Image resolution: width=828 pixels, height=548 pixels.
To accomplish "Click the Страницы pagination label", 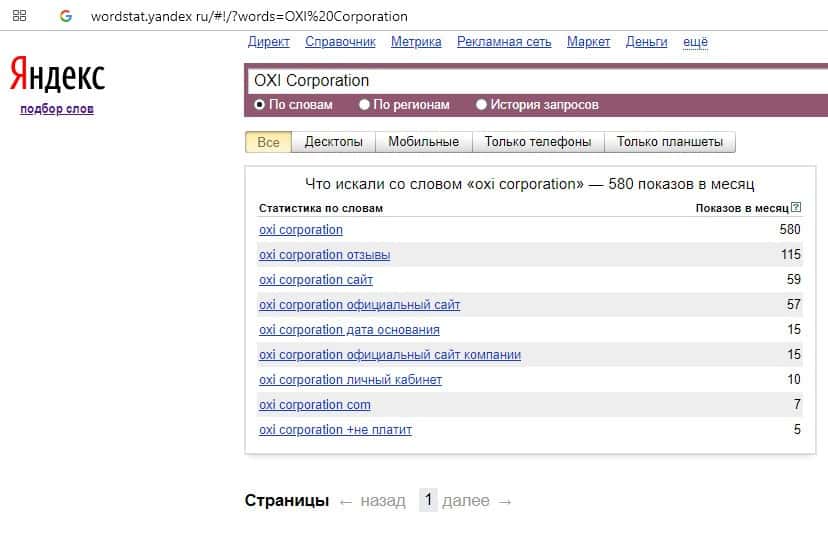I will click(x=287, y=500).
